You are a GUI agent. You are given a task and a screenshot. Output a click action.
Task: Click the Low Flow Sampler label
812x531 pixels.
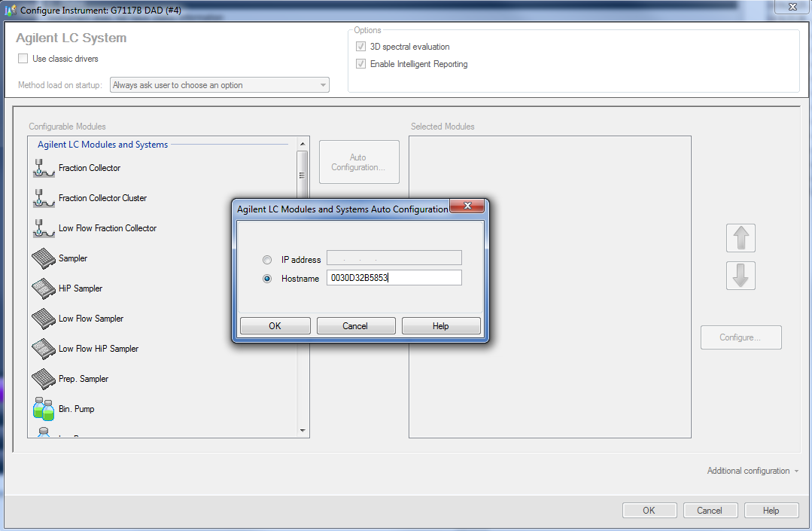pos(91,318)
